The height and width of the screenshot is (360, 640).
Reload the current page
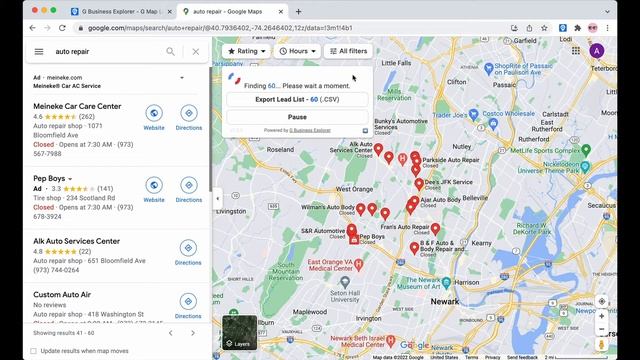(62, 28)
